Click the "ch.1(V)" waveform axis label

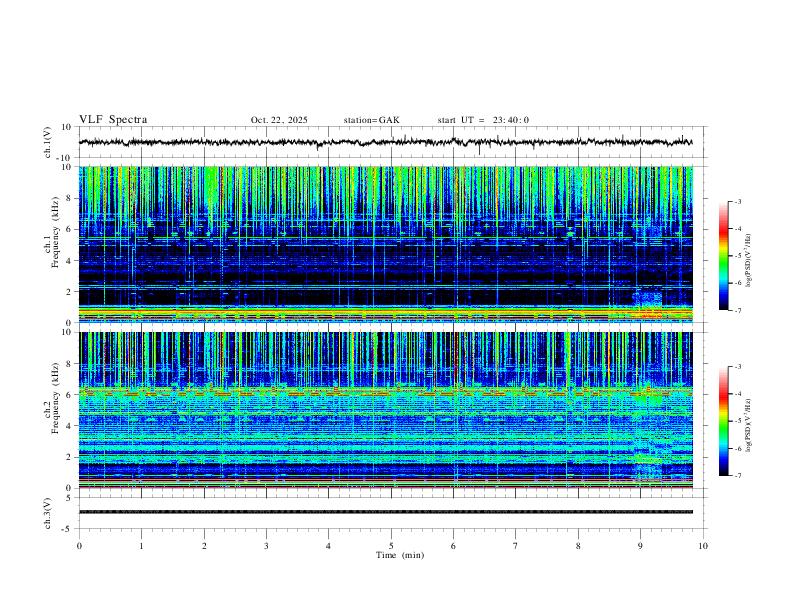48,142
